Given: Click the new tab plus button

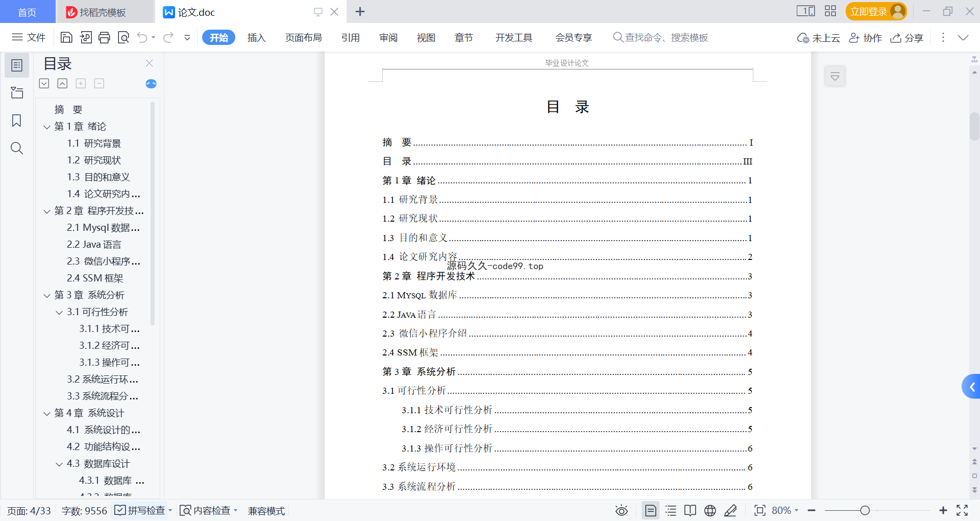Looking at the screenshot, I should click(360, 11).
